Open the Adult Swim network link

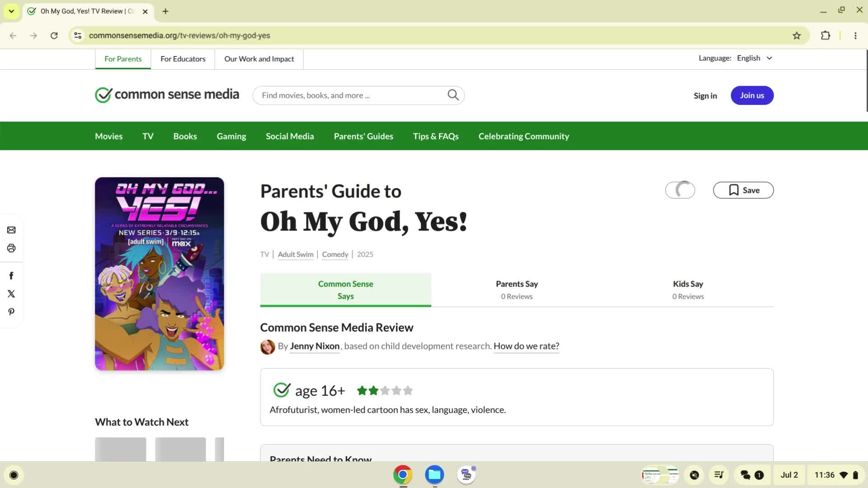coord(296,254)
